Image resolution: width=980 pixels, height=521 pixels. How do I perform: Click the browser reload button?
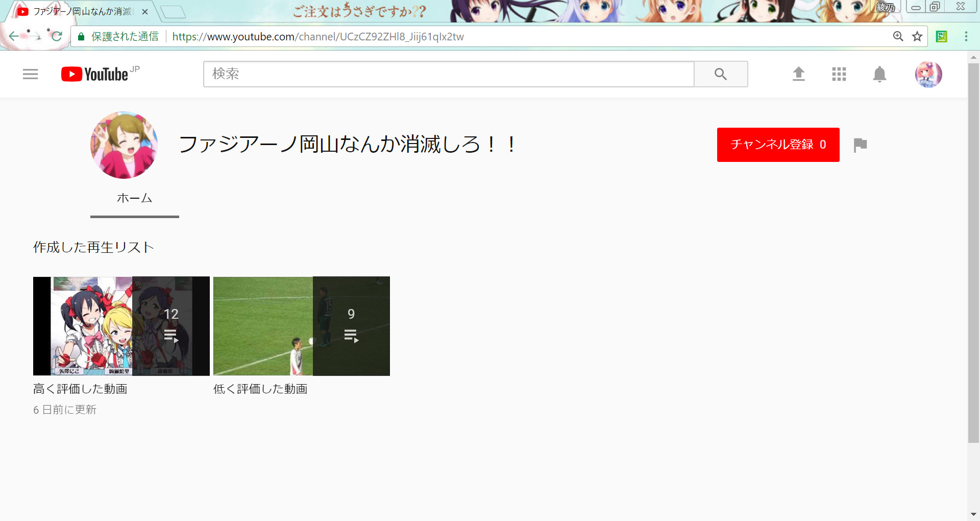[57, 36]
